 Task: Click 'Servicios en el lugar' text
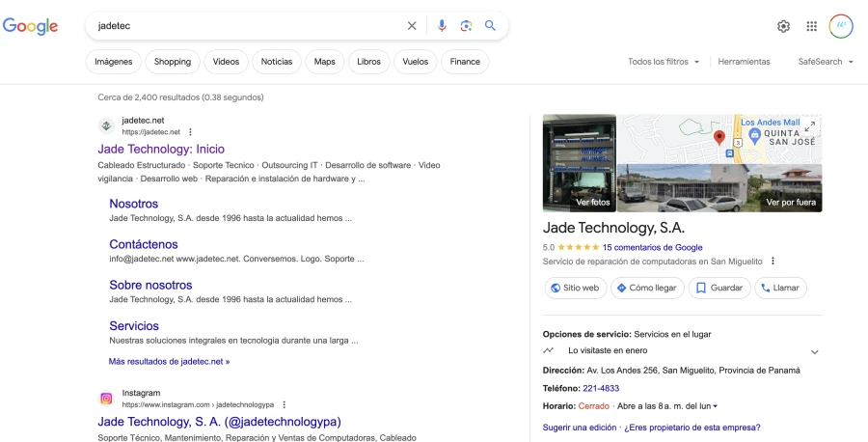pos(672,335)
